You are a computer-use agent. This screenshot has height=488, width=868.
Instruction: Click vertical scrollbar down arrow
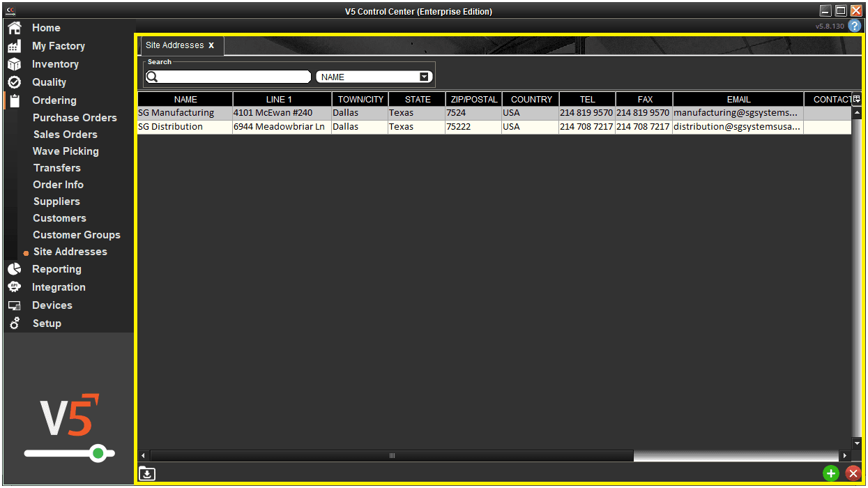(857, 443)
